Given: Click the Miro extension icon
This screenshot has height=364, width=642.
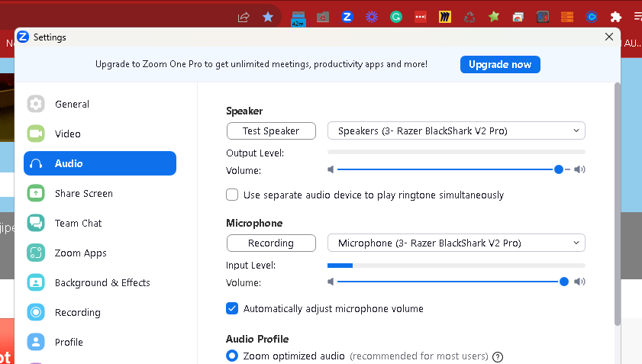Looking at the screenshot, I should (444, 17).
